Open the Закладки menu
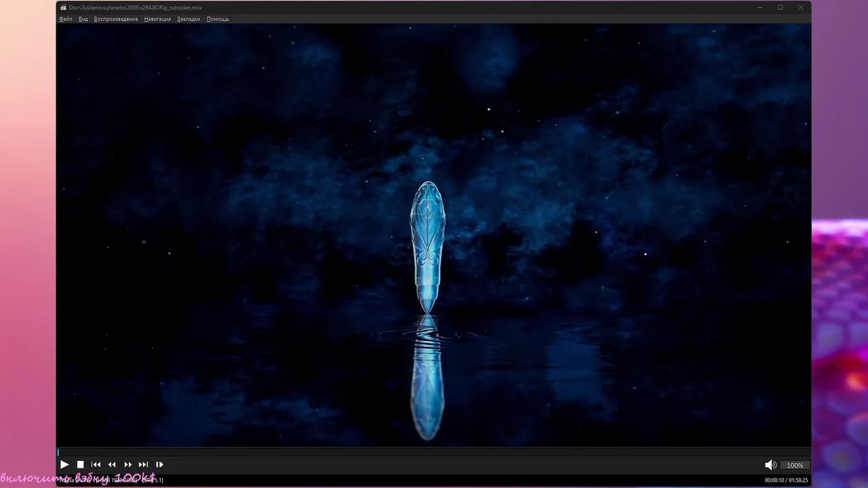868x488 pixels. (189, 19)
